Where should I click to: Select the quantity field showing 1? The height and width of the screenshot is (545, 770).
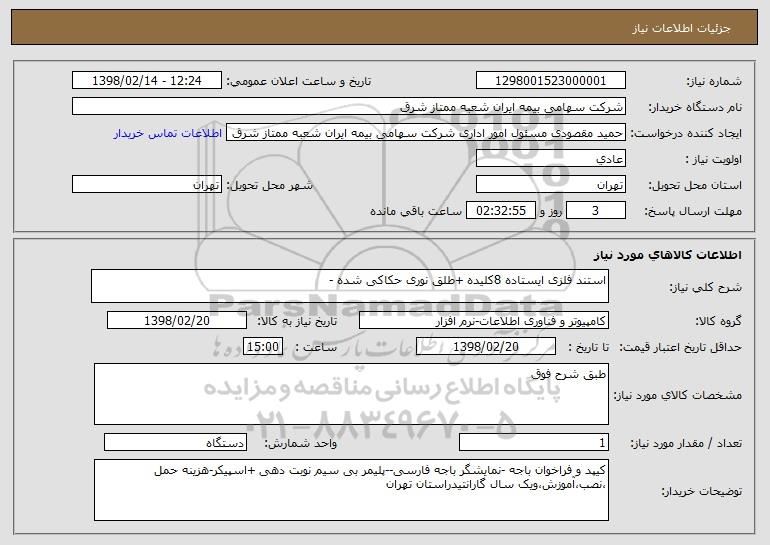534,442
